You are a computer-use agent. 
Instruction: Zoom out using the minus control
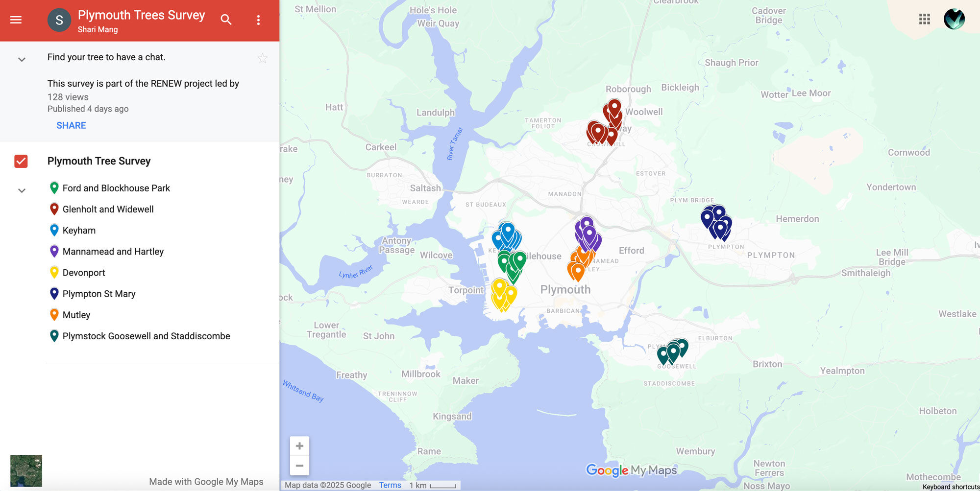tap(299, 466)
